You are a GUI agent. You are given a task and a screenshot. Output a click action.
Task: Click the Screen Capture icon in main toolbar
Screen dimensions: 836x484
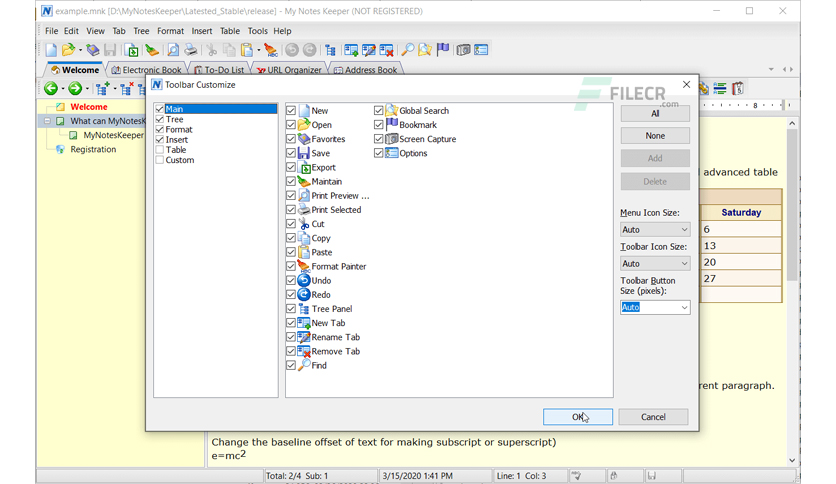[x=463, y=50]
